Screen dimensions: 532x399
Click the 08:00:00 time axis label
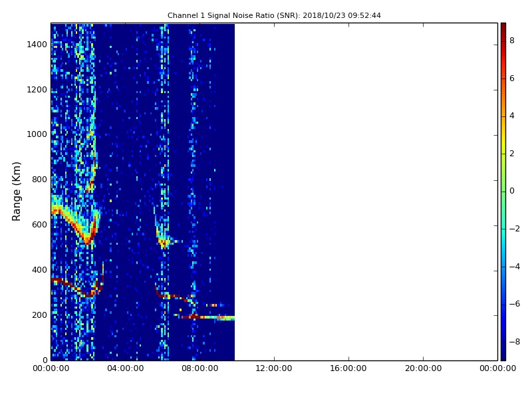200,368
